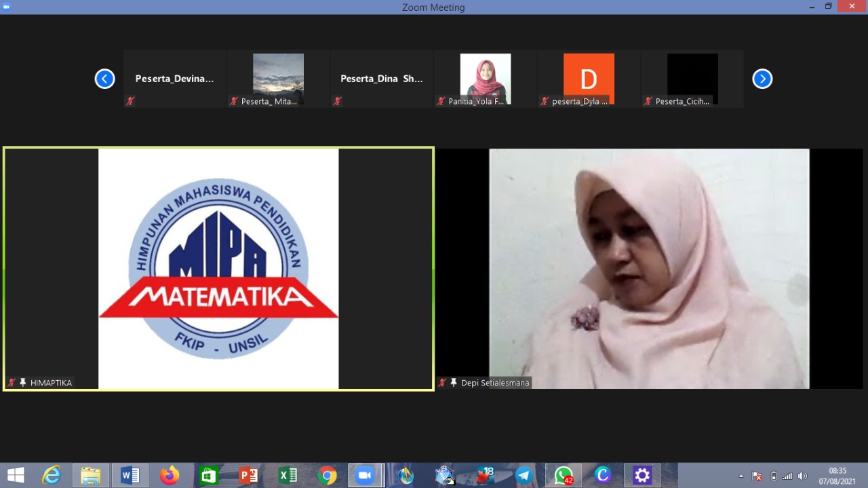Click the right arrow of participant strip
Image resolution: width=868 pixels, height=488 pixels.
(762, 79)
